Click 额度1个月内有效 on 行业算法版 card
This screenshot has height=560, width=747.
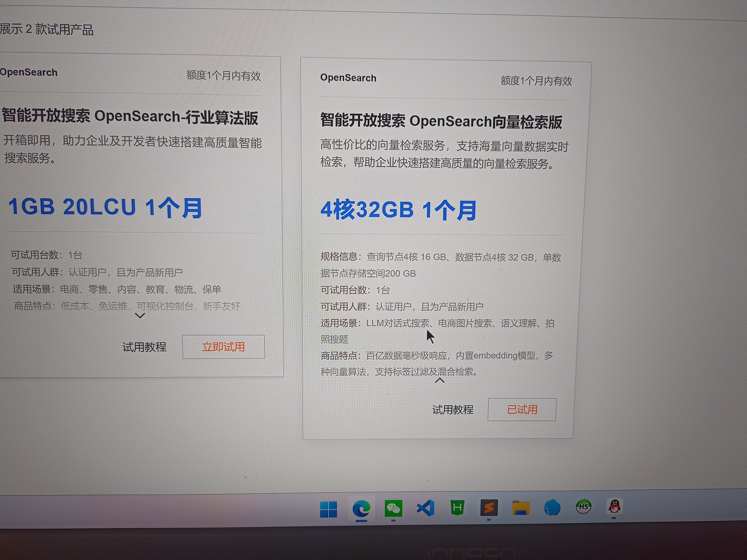(x=223, y=75)
